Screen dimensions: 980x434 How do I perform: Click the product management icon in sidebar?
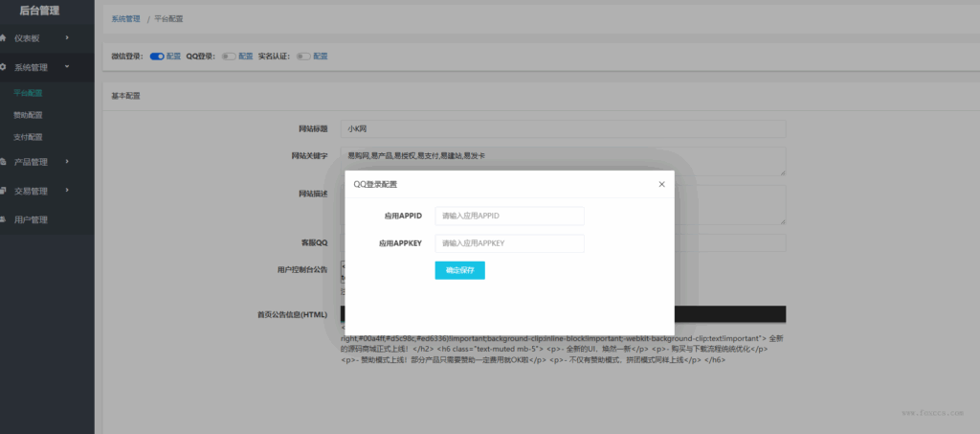pyautogui.click(x=3, y=161)
